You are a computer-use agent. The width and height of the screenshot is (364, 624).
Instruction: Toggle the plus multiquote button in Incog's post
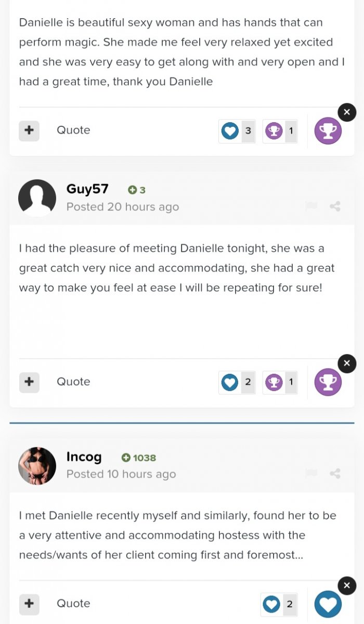(29, 604)
